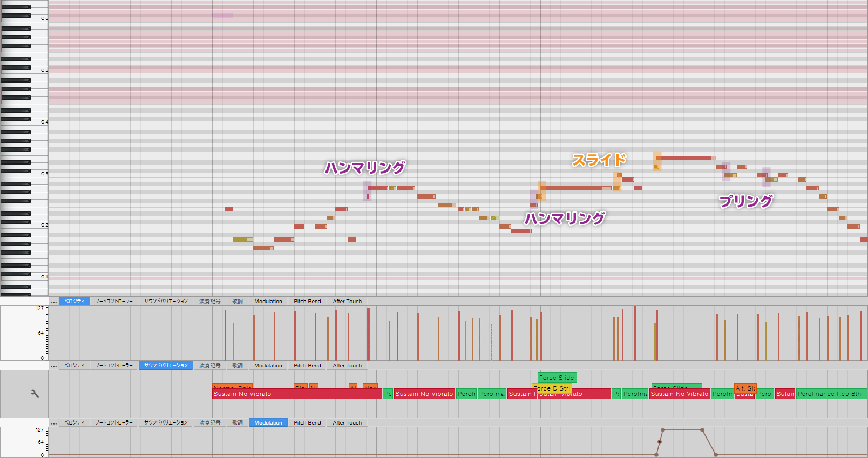Viewport: 868px width, 458px height.
Task: Select ベロシティ tab in the velocity lane
Action: (x=74, y=302)
